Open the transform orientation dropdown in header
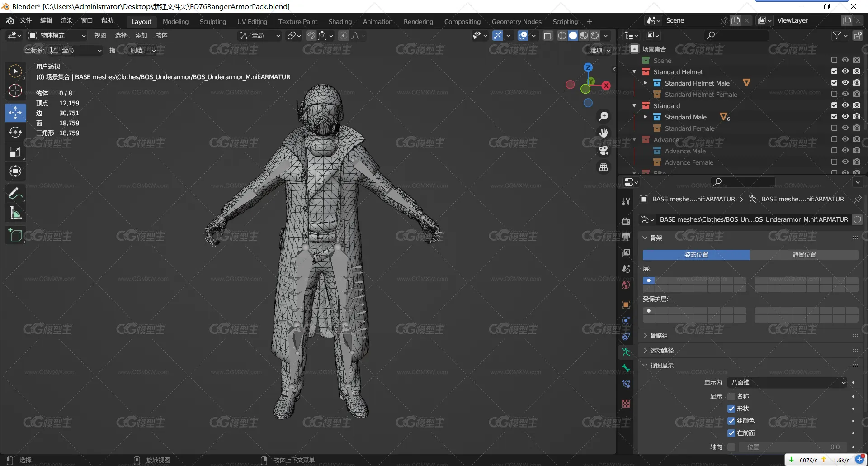The width and height of the screenshot is (868, 466). pos(259,35)
